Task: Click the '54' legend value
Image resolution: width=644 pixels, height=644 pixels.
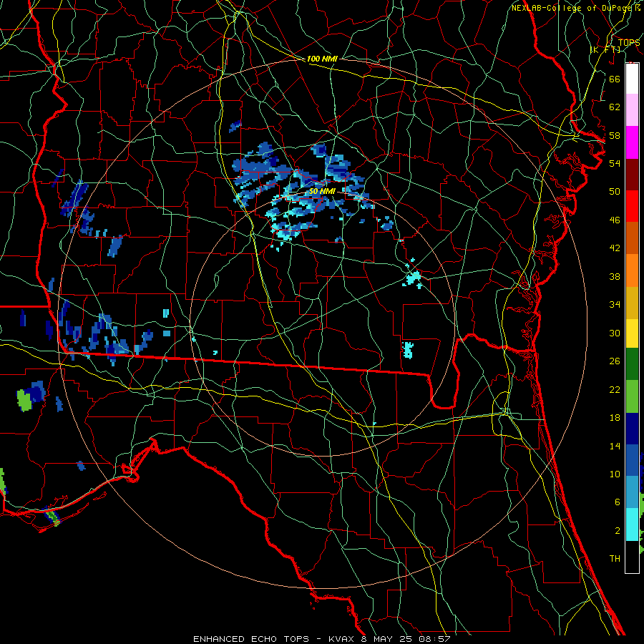Action: point(615,163)
